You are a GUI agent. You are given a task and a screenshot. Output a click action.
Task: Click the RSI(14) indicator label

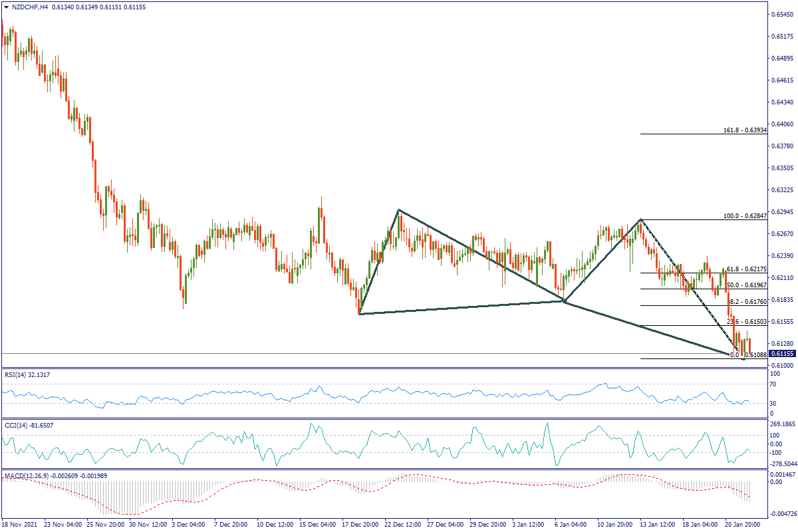coord(27,375)
